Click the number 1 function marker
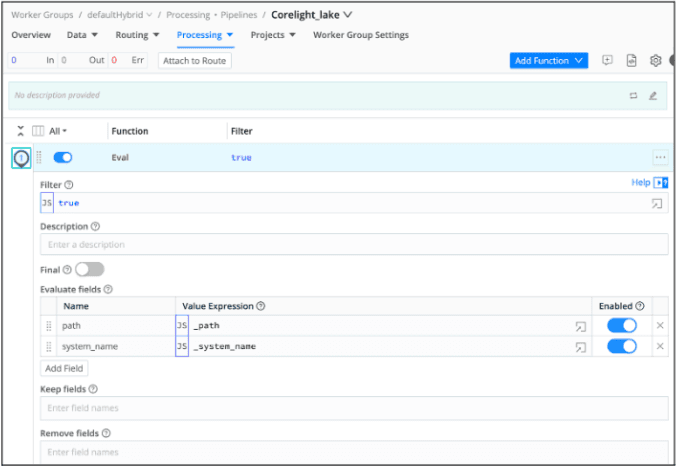The width and height of the screenshot is (676, 467). click(x=21, y=158)
